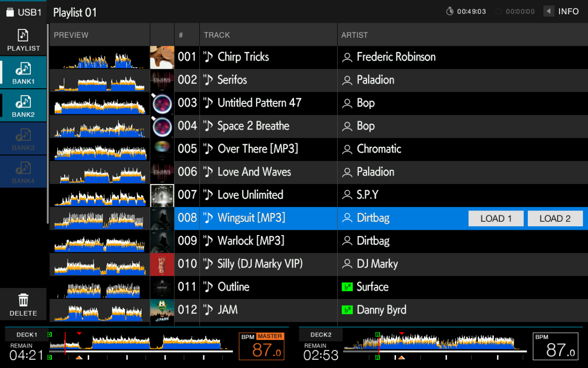Click the DECK1 label

coord(26,335)
